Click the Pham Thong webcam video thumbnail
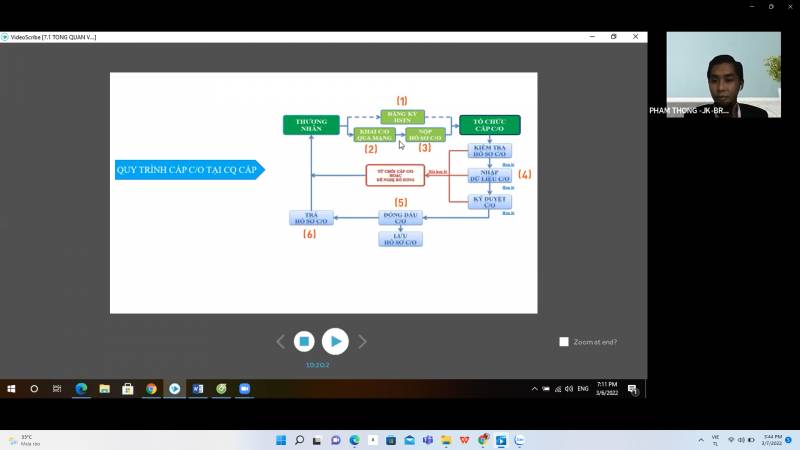This screenshot has height=450, width=800. point(723,75)
